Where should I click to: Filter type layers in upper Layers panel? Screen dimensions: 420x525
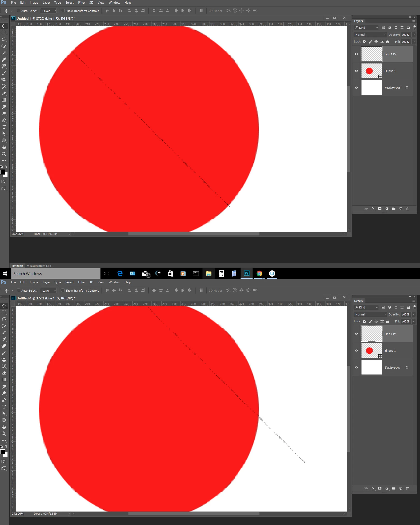click(x=396, y=28)
